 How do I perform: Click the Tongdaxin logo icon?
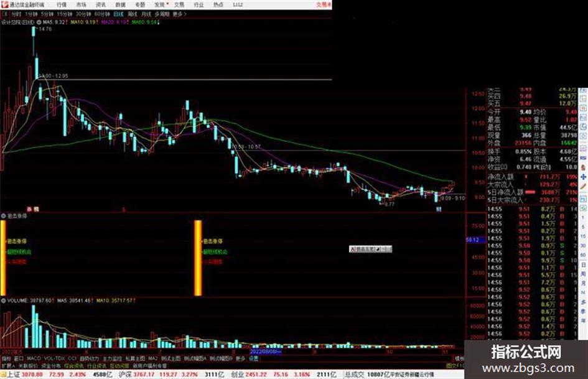pos(4,4)
